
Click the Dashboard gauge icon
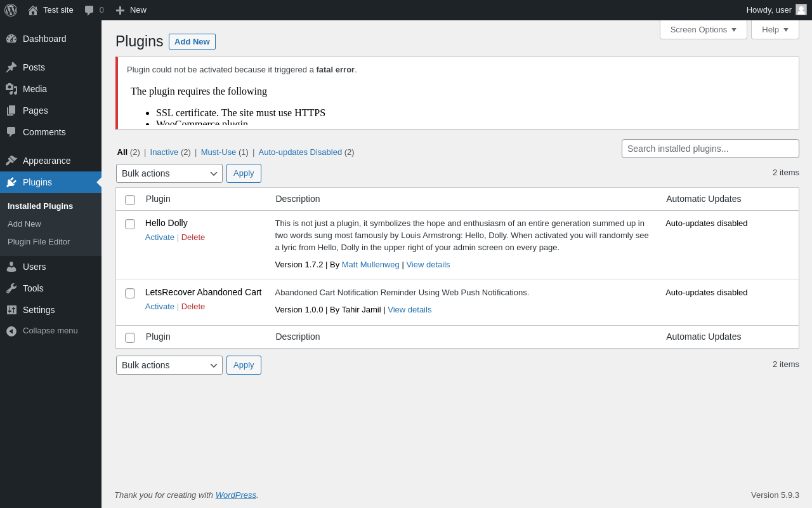pyautogui.click(x=11, y=39)
